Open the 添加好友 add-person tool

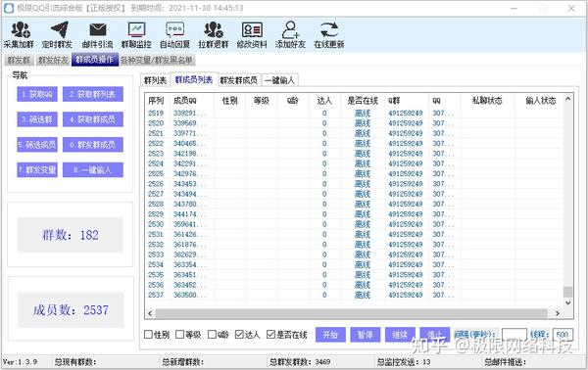click(x=291, y=35)
